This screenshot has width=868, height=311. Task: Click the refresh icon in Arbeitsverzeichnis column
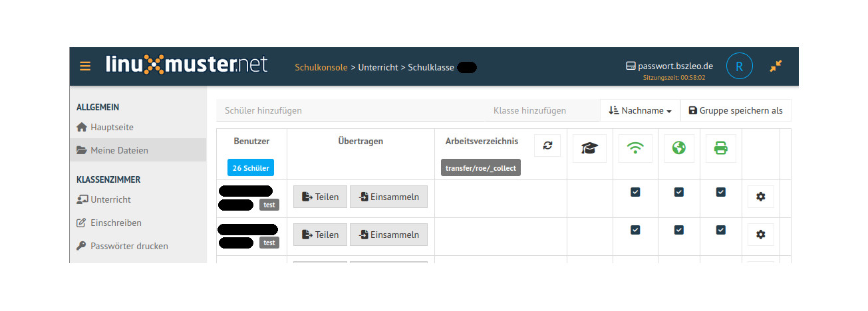(x=547, y=146)
